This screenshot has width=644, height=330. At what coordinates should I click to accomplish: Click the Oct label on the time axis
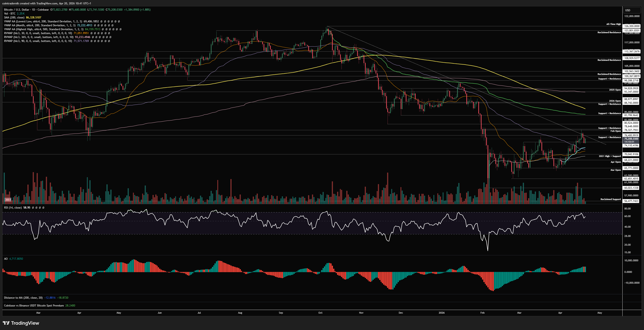click(x=320, y=313)
